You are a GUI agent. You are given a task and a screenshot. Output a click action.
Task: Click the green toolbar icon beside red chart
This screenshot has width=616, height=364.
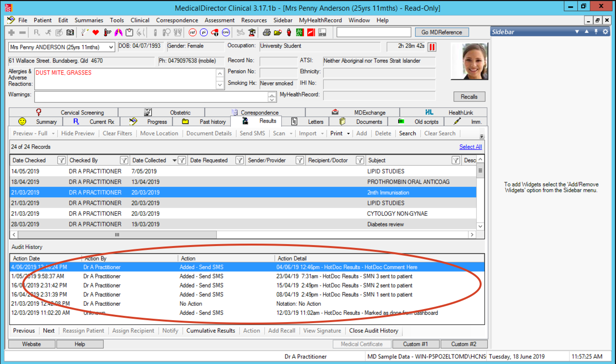300,32
